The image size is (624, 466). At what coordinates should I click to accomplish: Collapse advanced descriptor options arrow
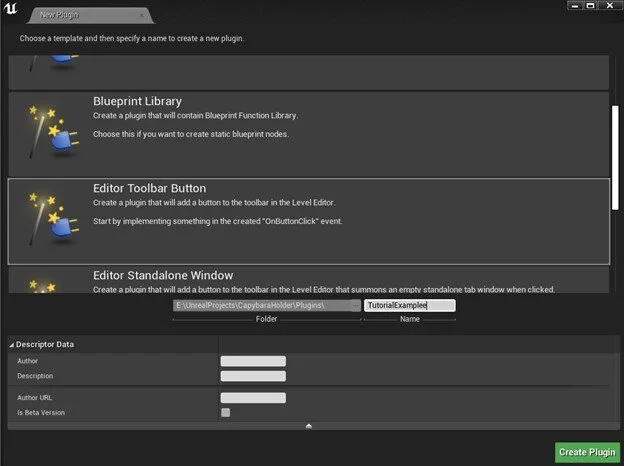[x=309, y=426]
